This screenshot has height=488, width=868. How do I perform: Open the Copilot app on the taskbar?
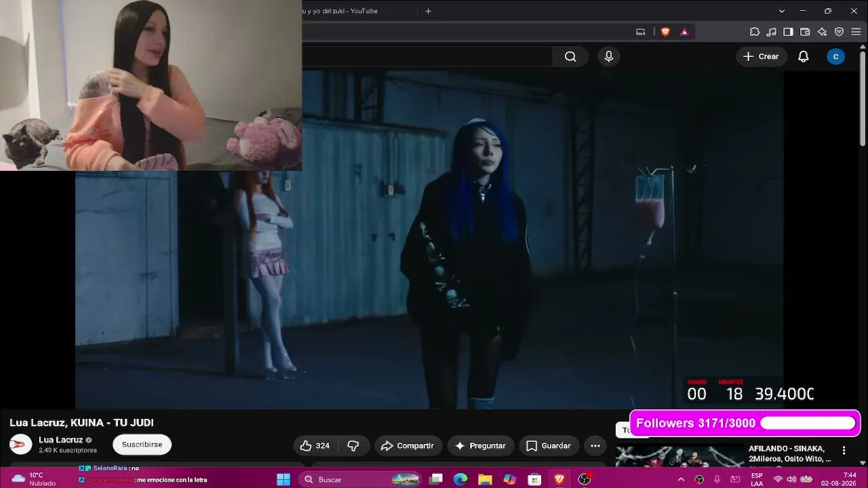tap(510, 479)
